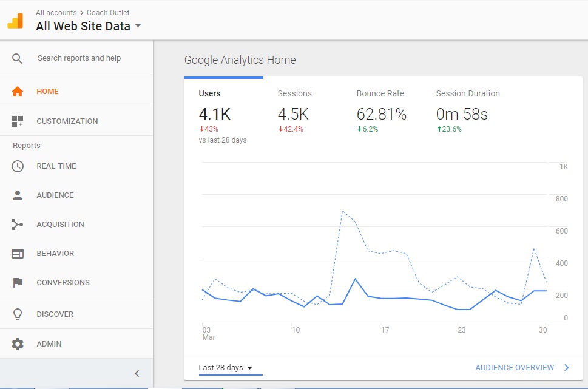The height and width of the screenshot is (389, 588).
Task: Click the Search reports and help field
Action: 79,58
